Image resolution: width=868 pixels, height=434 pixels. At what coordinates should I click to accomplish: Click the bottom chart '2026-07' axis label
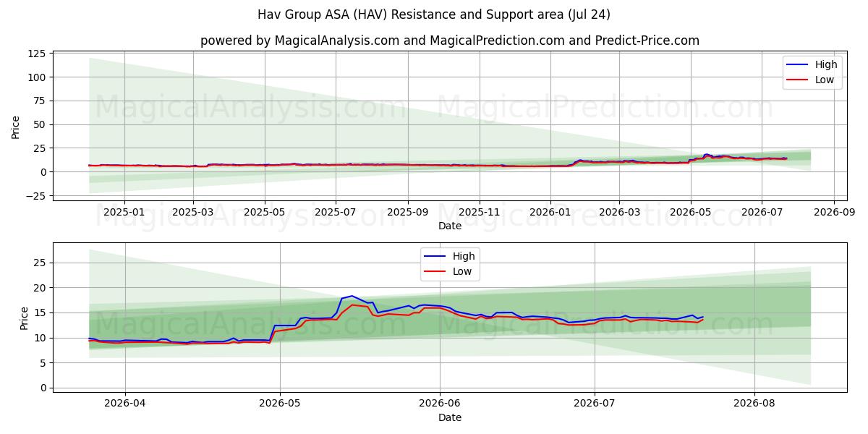595,404
